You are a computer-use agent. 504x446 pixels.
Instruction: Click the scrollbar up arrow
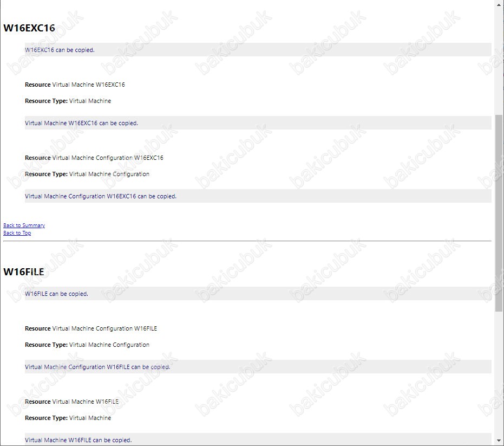click(499, 4)
